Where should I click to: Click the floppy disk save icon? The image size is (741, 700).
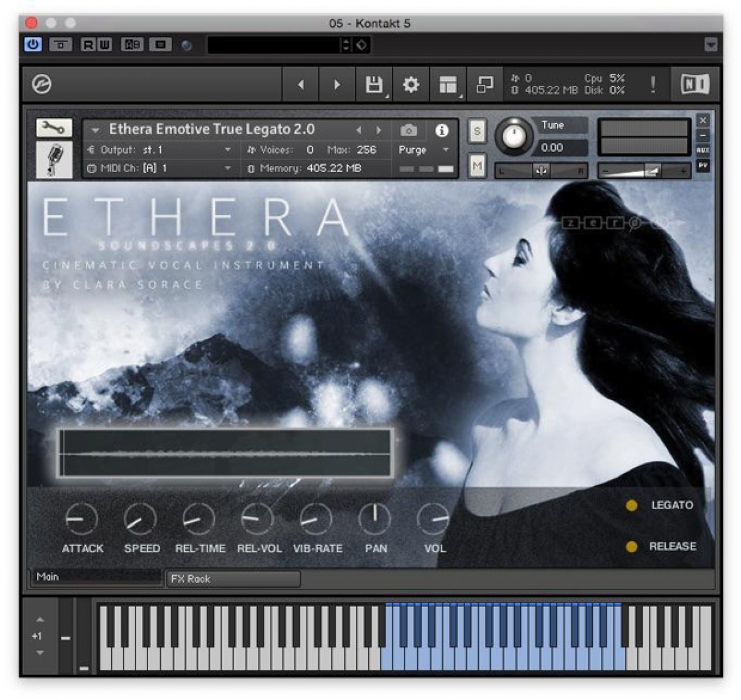coord(373,85)
